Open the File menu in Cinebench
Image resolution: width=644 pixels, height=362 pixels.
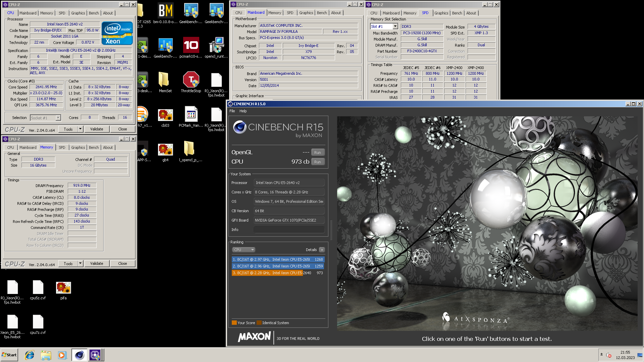(x=232, y=111)
